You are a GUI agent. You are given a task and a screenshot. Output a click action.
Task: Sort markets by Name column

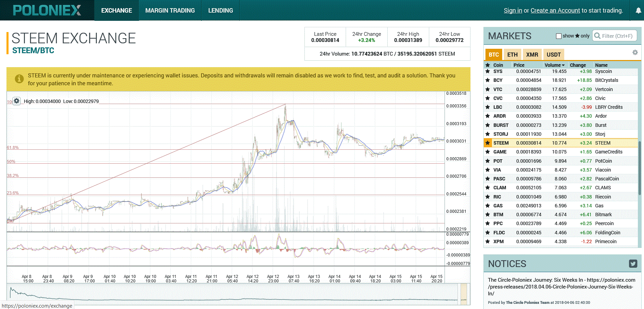(x=601, y=65)
